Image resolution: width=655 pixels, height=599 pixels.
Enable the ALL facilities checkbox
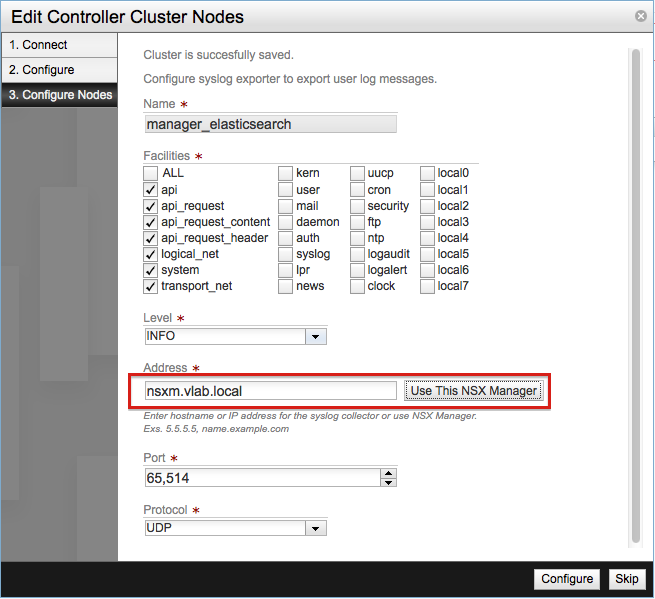click(151, 173)
